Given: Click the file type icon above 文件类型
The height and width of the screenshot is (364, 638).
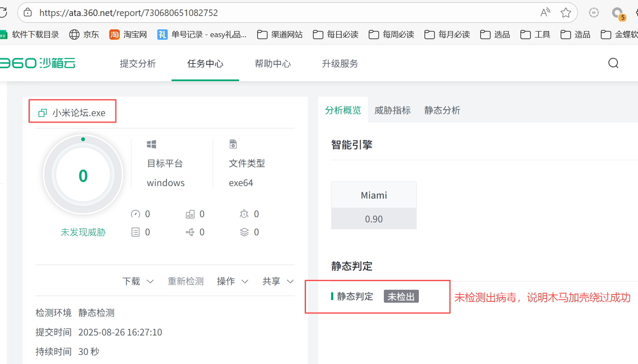Looking at the screenshot, I should [233, 144].
